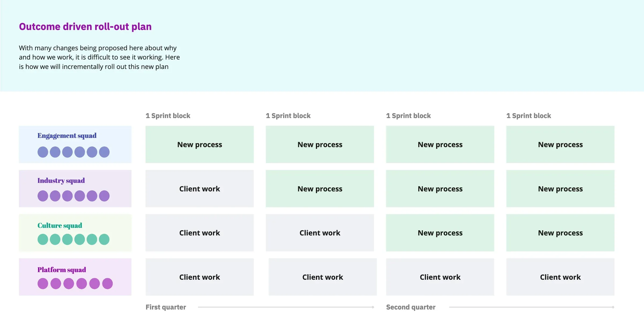Click Culture squad's third sprint New process block
This screenshot has height=330, width=644.
440,233
